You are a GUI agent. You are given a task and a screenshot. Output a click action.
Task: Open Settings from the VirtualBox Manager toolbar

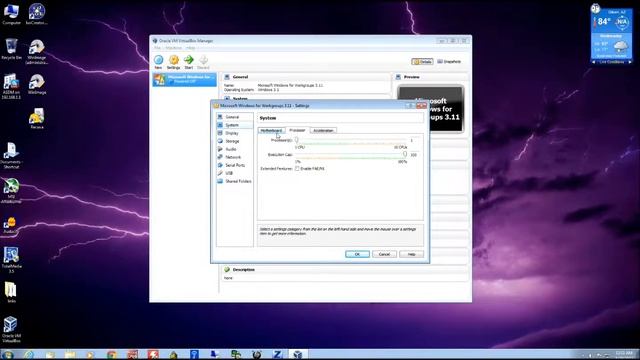pos(173,62)
